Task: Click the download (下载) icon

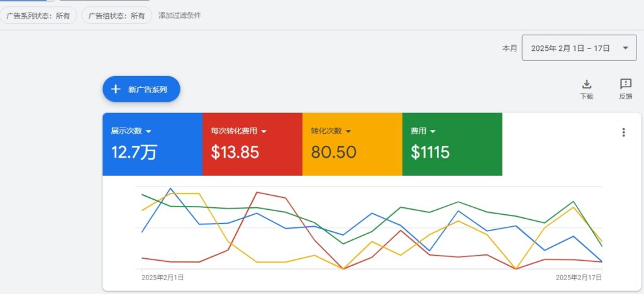Action: tap(586, 84)
